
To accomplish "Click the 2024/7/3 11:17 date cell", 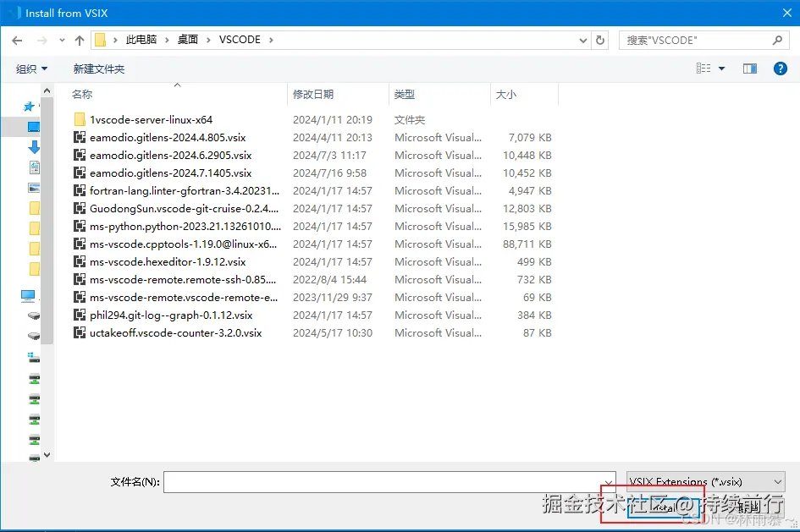I will [x=329, y=156].
